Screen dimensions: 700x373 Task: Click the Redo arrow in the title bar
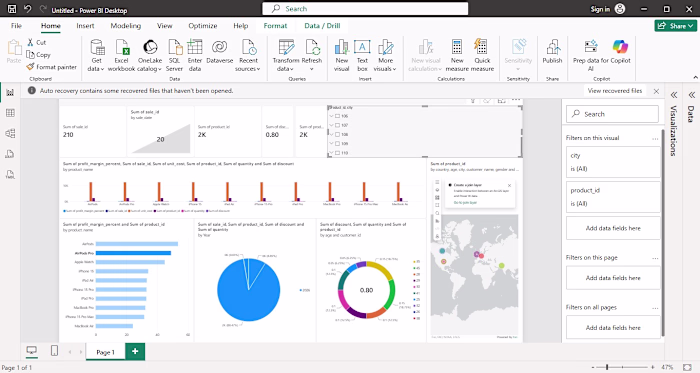point(43,9)
